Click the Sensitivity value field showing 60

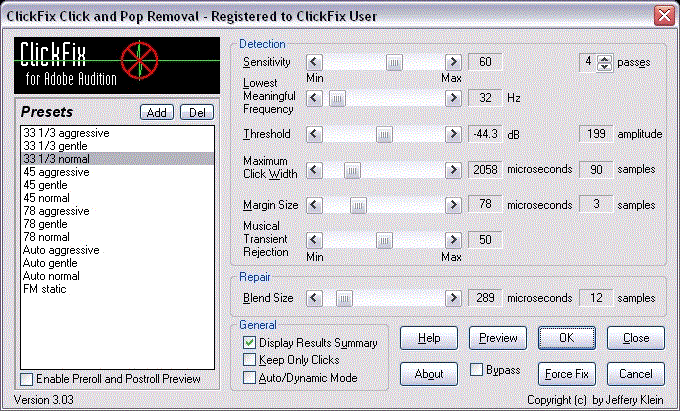(485, 62)
